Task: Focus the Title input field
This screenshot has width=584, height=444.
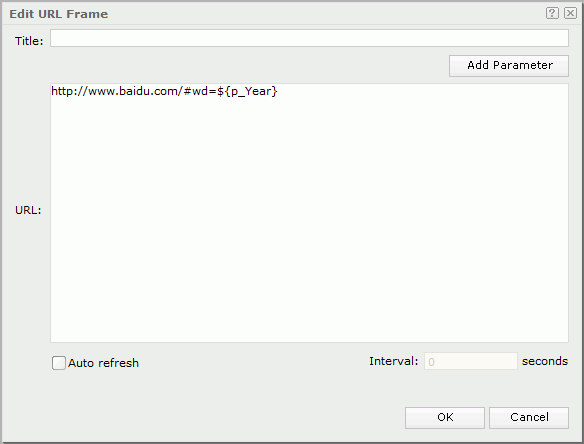Action: click(309, 38)
